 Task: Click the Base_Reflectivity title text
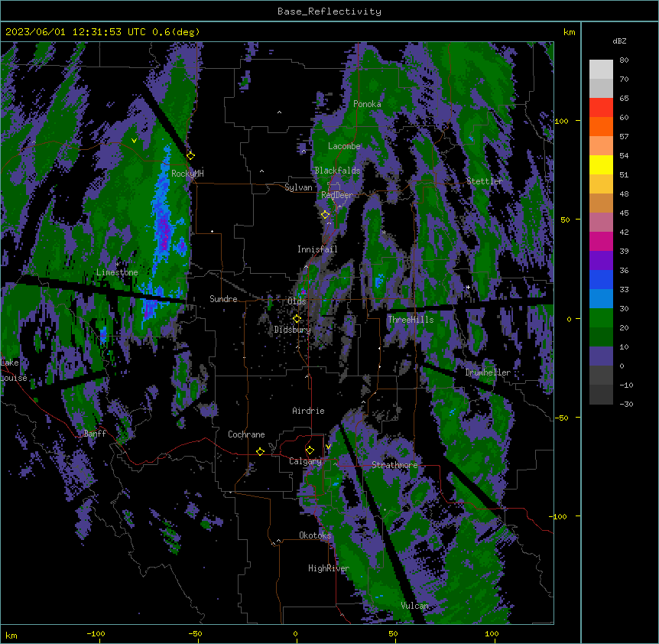pos(329,11)
